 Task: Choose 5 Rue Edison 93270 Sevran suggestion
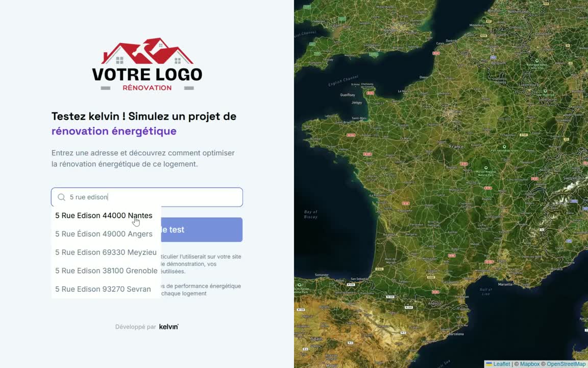coord(106,289)
